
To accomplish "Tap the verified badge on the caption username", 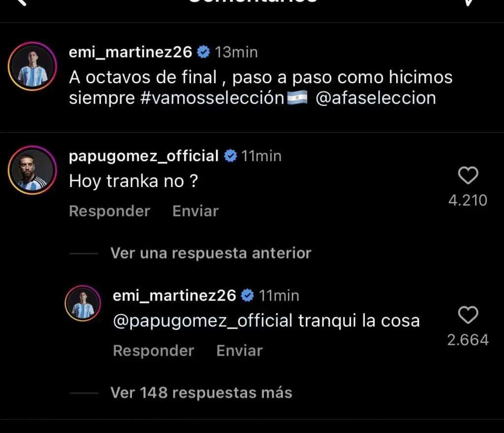I will (x=203, y=52).
